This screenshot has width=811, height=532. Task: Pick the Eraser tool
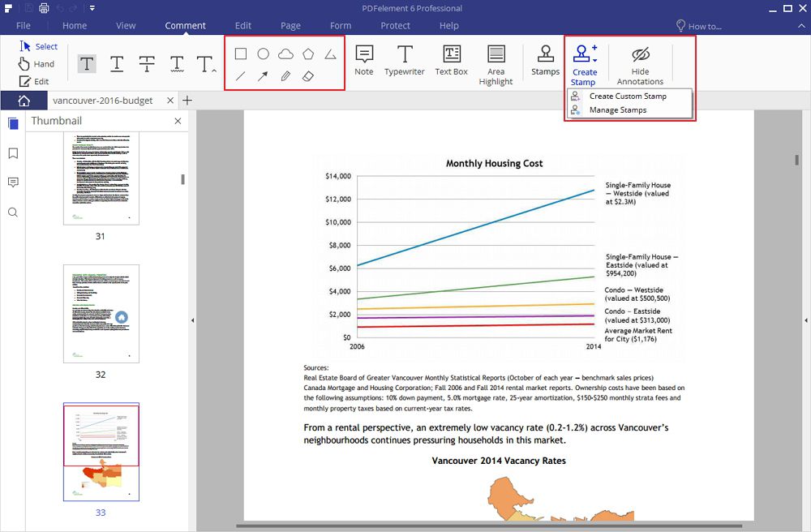coord(307,76)
